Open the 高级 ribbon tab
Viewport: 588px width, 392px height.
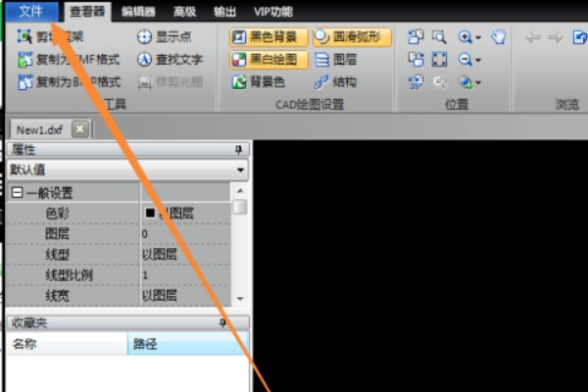(184, 12)
